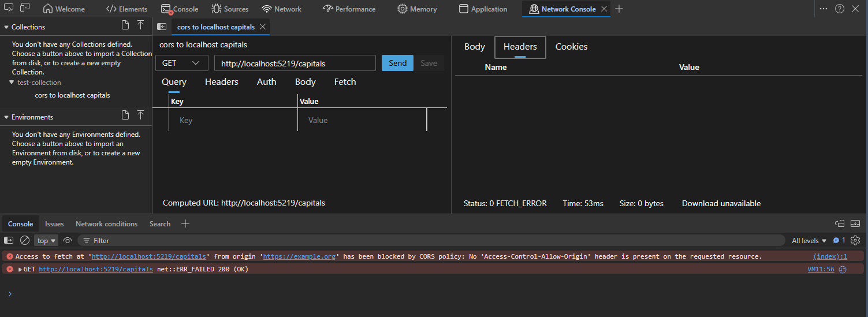Open the Welcome tab
Screen dimensions: 868x317
click(64, 9)
